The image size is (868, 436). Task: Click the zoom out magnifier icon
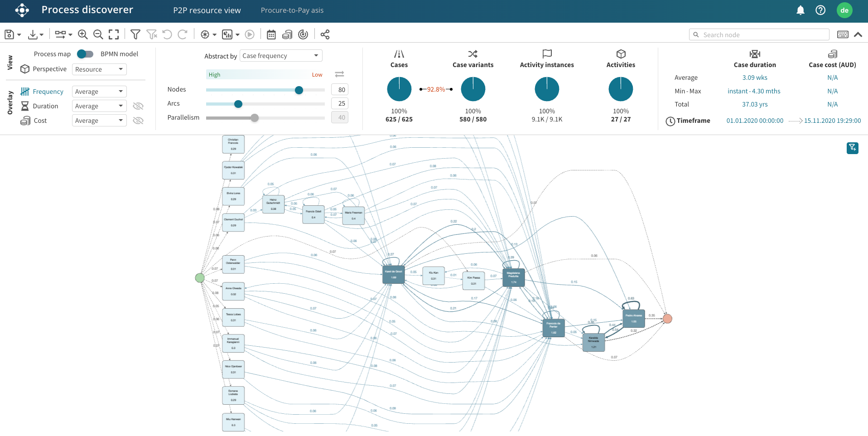pyautogui.click(x=98, y=34)
